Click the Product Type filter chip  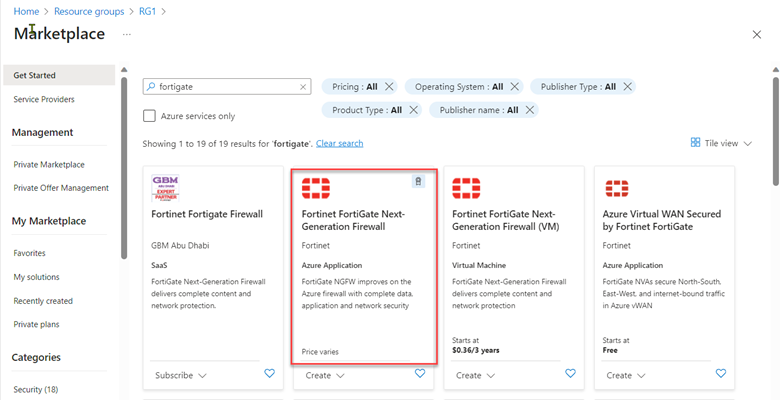(366, 110)
